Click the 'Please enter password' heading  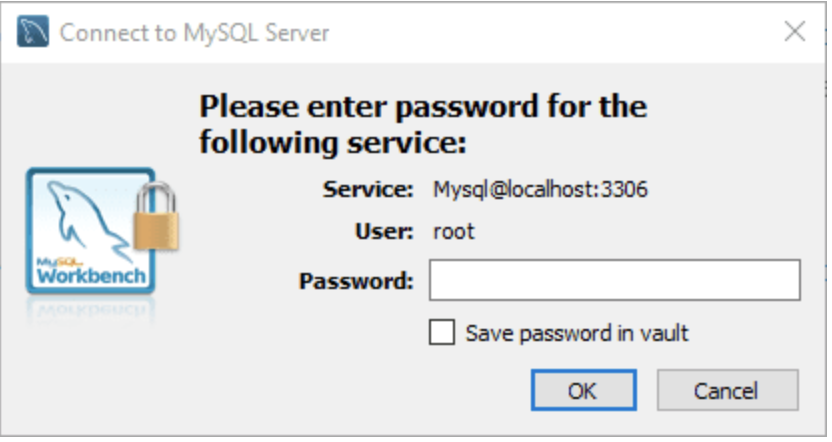pyautogui.click(x=423, y=107)
